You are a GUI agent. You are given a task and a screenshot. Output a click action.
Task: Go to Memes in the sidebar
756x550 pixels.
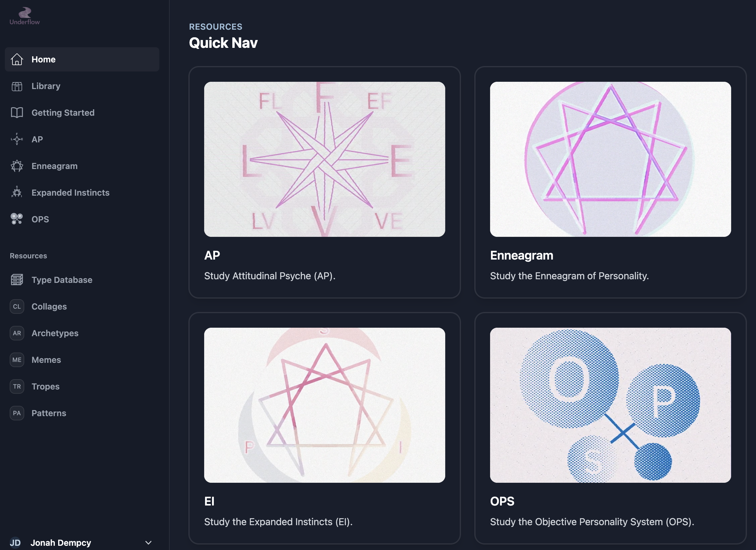coord(46,360)
